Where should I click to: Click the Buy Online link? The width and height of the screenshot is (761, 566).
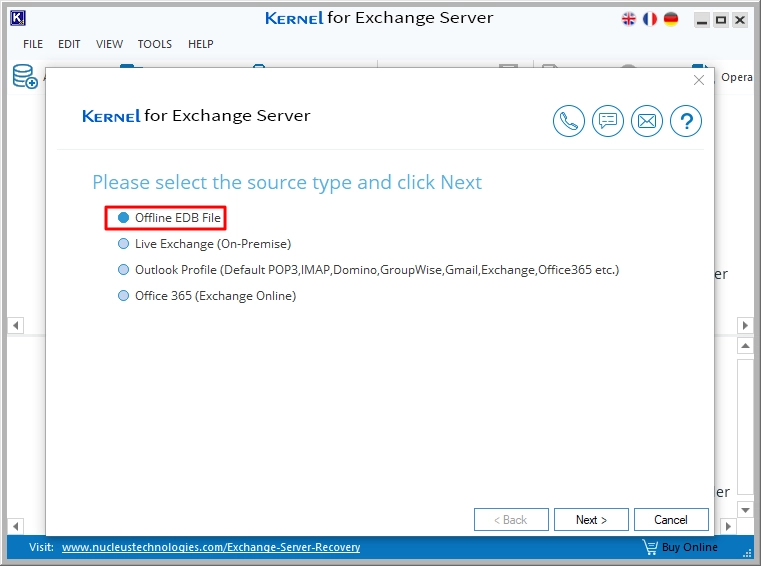point(690,547)
